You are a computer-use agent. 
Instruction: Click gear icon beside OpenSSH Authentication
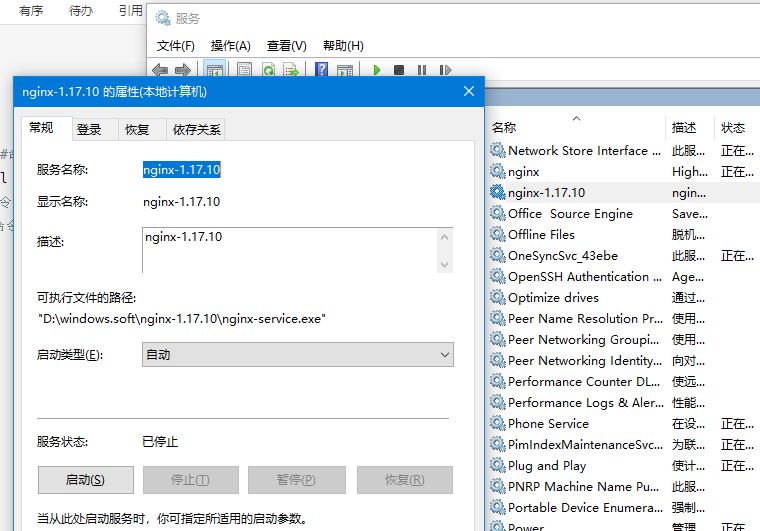click(498, 276)
